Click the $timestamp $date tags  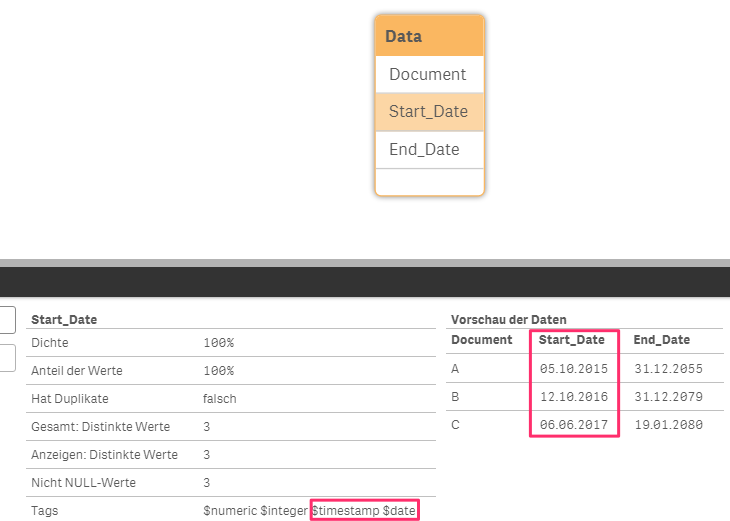coord(364,511)
